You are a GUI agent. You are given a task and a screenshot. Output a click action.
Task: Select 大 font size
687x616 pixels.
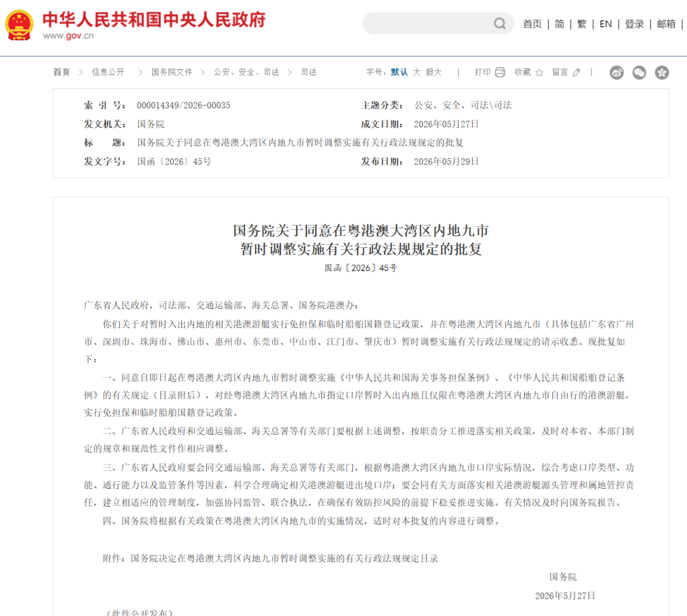(417, 72)
